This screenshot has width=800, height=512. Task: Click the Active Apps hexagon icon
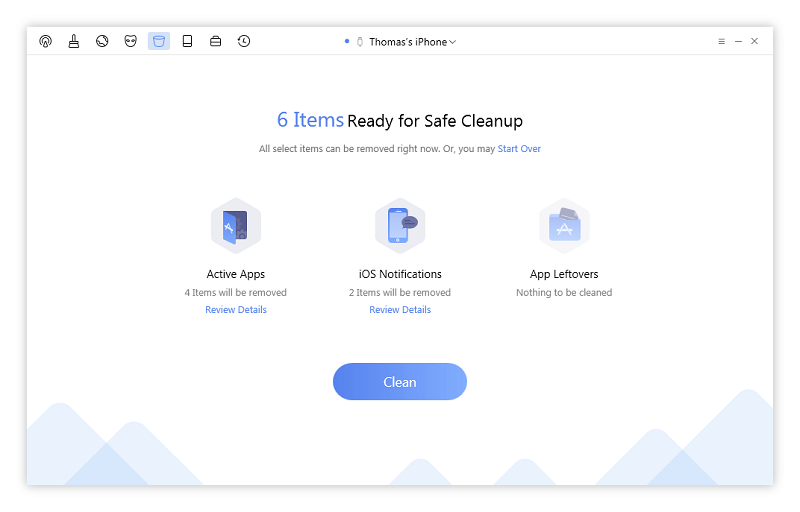point(236,226)
